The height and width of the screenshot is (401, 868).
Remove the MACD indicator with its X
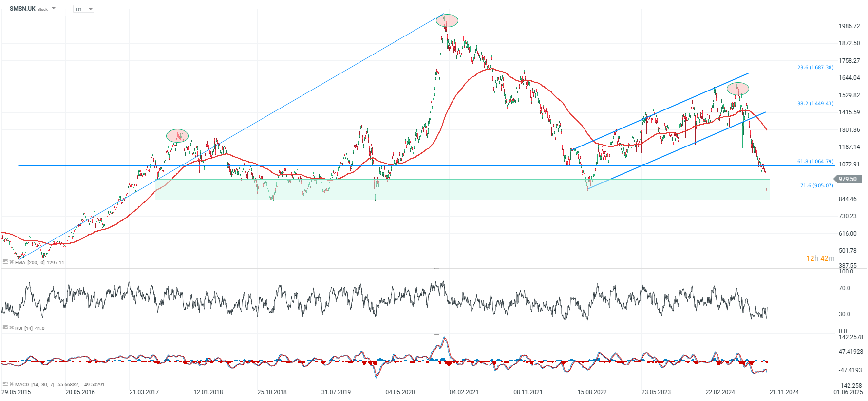tap(12, 384)
